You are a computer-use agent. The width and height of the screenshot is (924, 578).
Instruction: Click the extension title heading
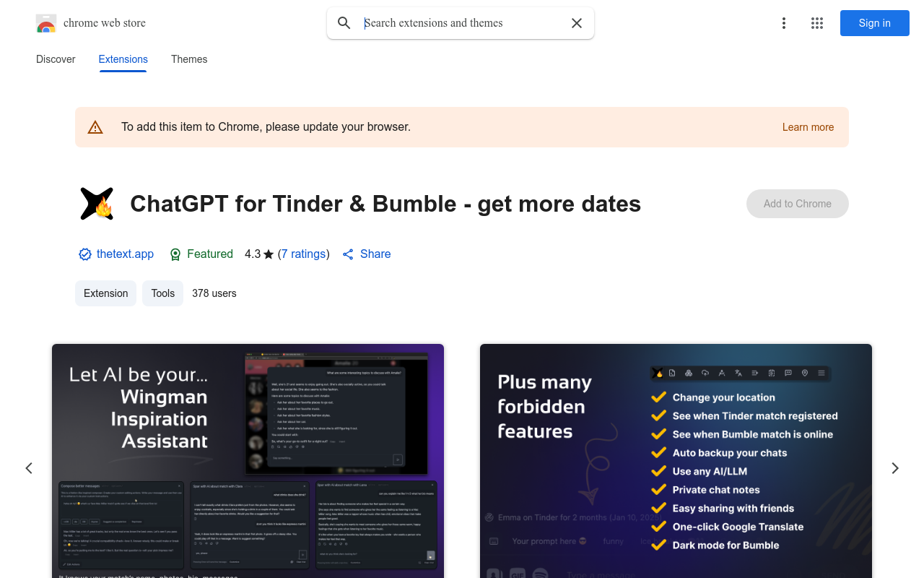pyautogui.click(x=385, y=204)
